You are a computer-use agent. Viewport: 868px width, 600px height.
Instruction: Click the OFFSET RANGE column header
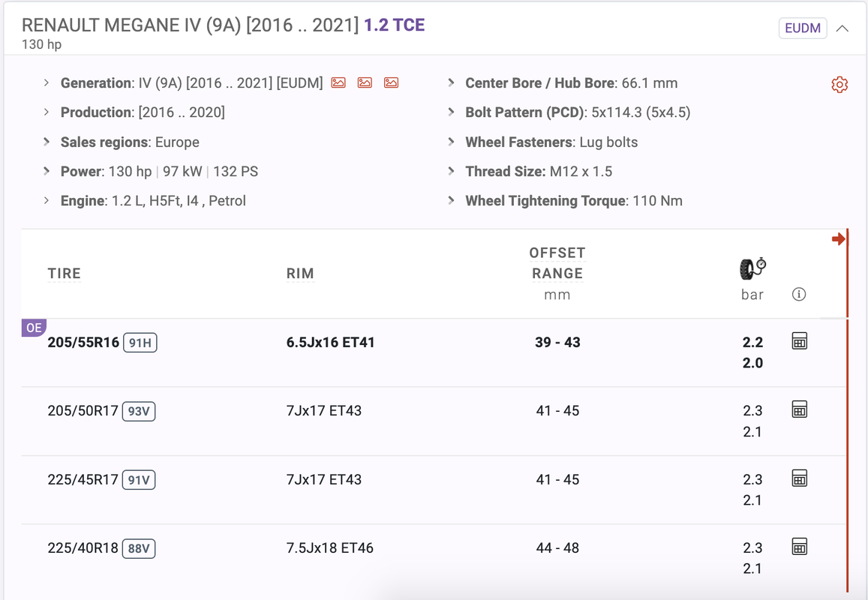click(557, 263)
